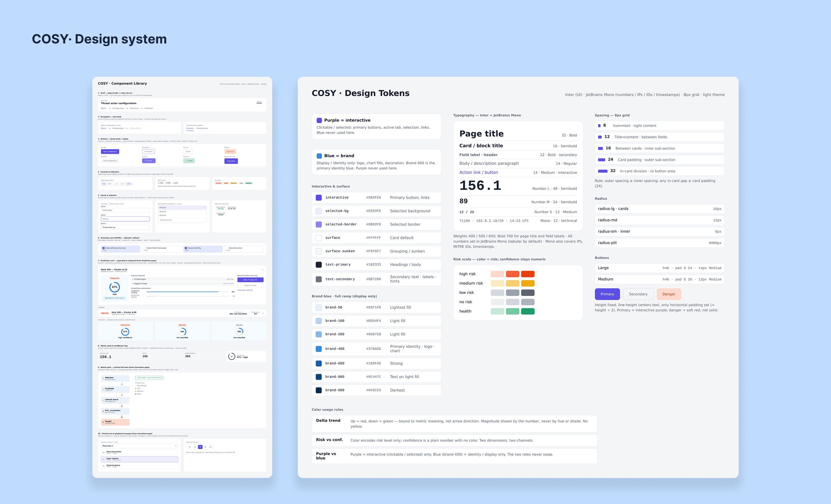
Task: Click the primary purple Save configuration button
Action: (x=110, y=152)
